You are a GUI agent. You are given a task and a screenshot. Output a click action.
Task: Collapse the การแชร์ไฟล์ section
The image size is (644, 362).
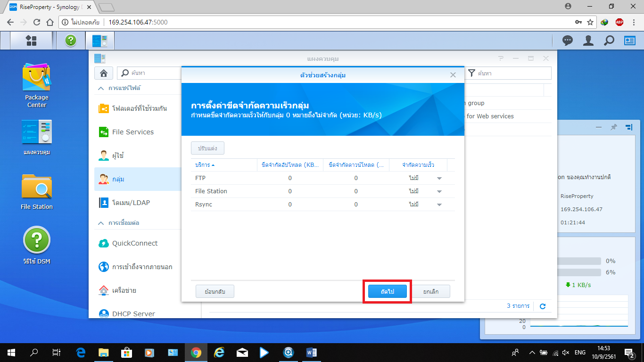pyautogui.click(x=101, y=88)
